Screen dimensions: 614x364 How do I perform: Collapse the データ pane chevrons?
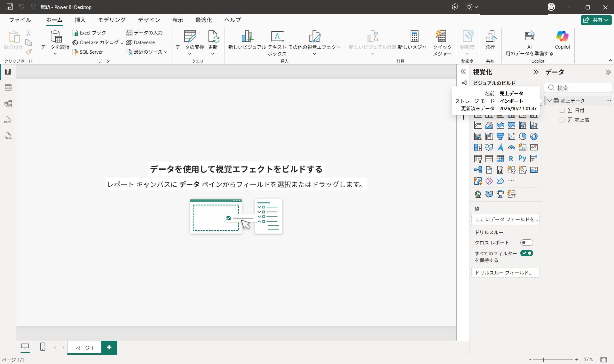pyautogui.click(x=608, y=72)
